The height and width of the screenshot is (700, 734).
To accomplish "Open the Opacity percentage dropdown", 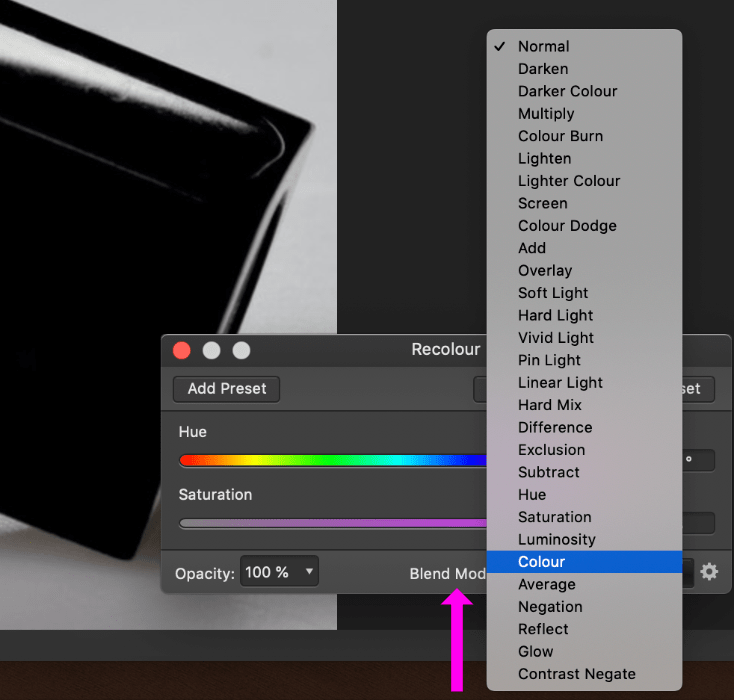I will 279,572.
